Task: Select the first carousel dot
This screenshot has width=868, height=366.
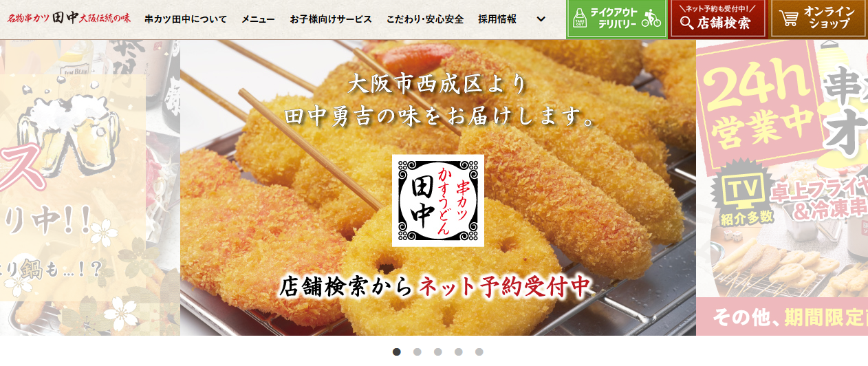Action: click(397, 352)
